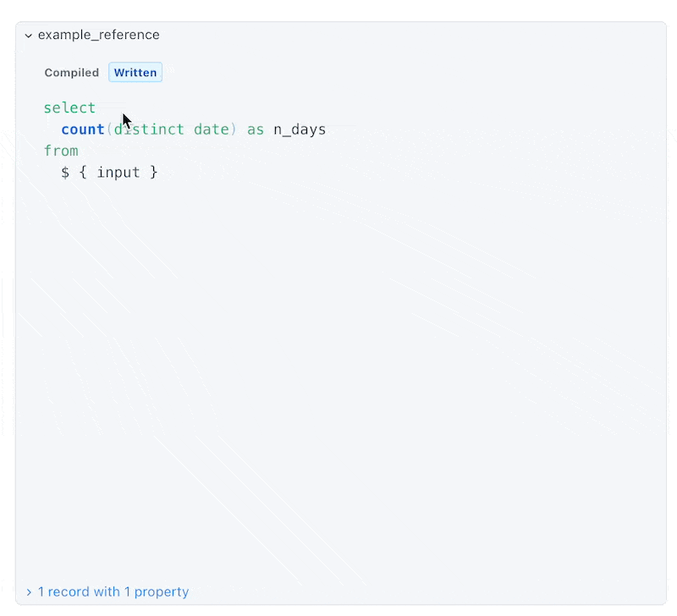Image resolution: width=677 pixels, height=616 pixels.
Task: Click the from keyword
Action: (61, 151)
